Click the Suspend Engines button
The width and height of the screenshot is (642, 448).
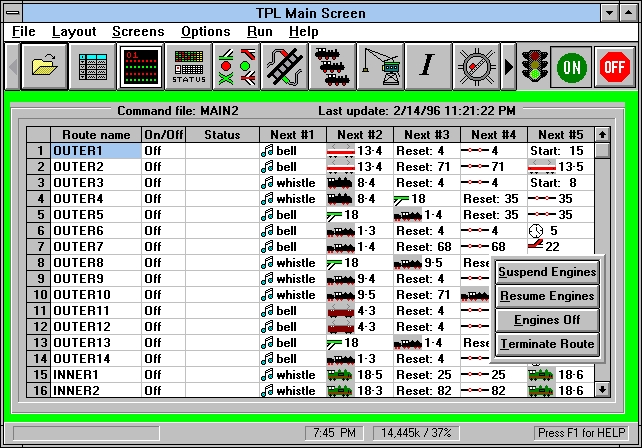pyautogui.click(x=547, y=272)
